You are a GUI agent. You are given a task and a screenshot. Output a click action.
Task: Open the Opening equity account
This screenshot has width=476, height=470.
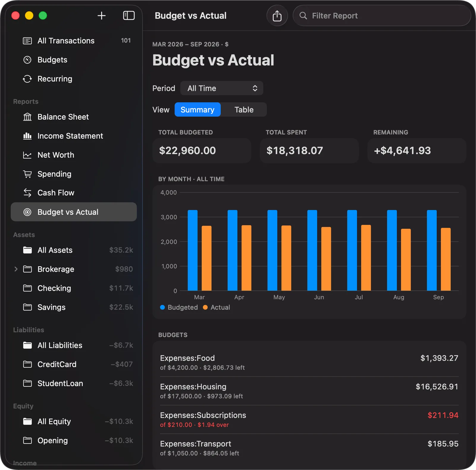[x=74, y=441]
